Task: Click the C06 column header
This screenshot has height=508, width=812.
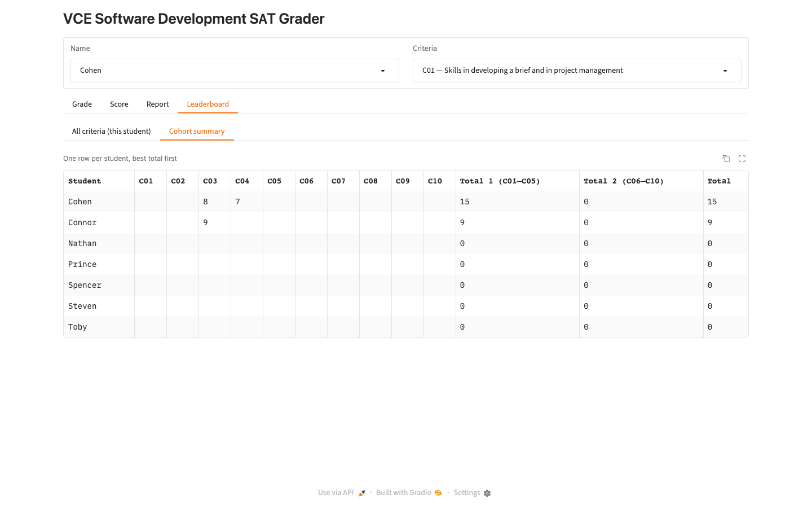Action: 311,181
